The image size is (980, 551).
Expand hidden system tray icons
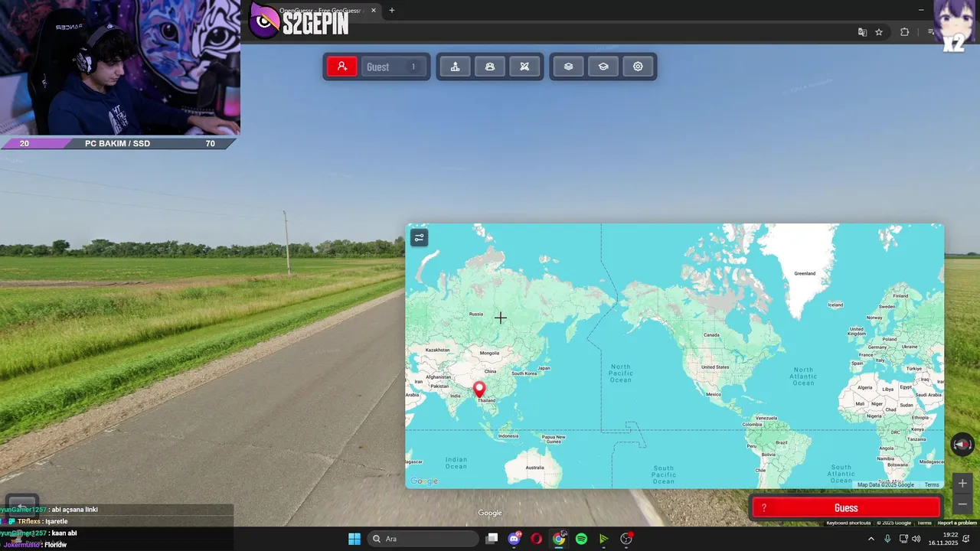871,539
